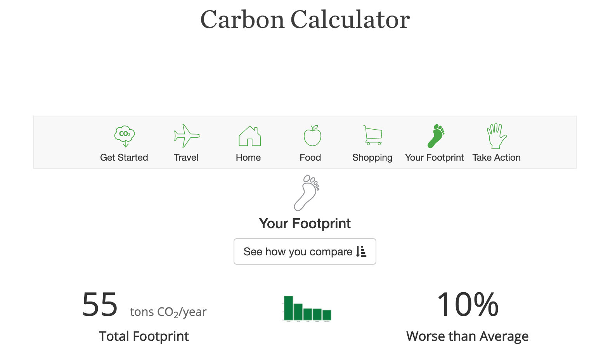Open the Shopping tab label
Viewport: 589px width, 364px height.
coord(372,158)
